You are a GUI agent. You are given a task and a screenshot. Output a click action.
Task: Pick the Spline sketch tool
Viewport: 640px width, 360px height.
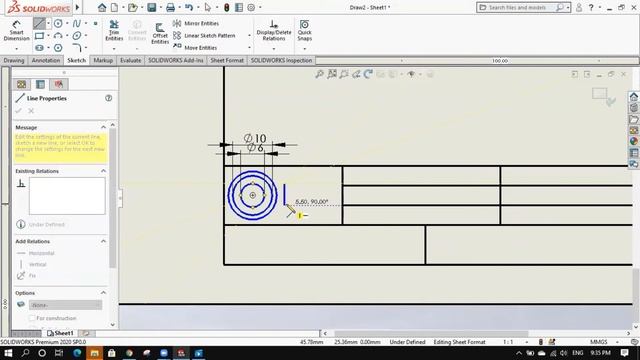pyautogui.click(x=76, y=24)
